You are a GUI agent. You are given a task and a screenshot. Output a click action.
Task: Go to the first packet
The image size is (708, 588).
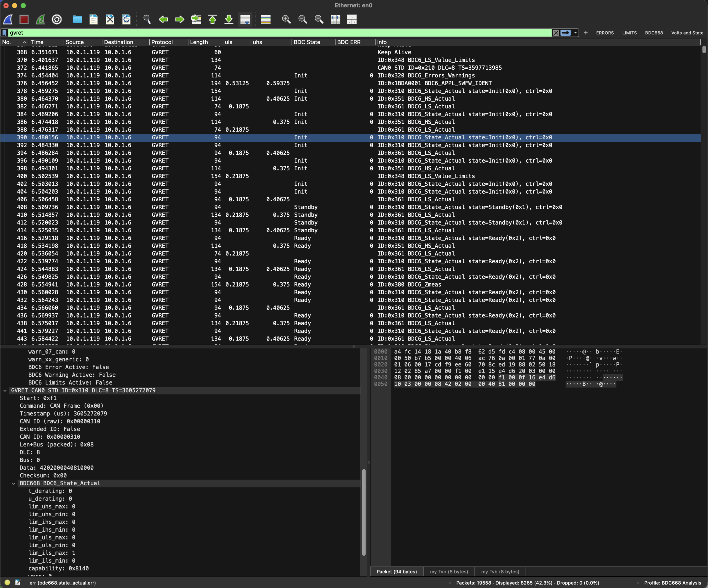212,19
